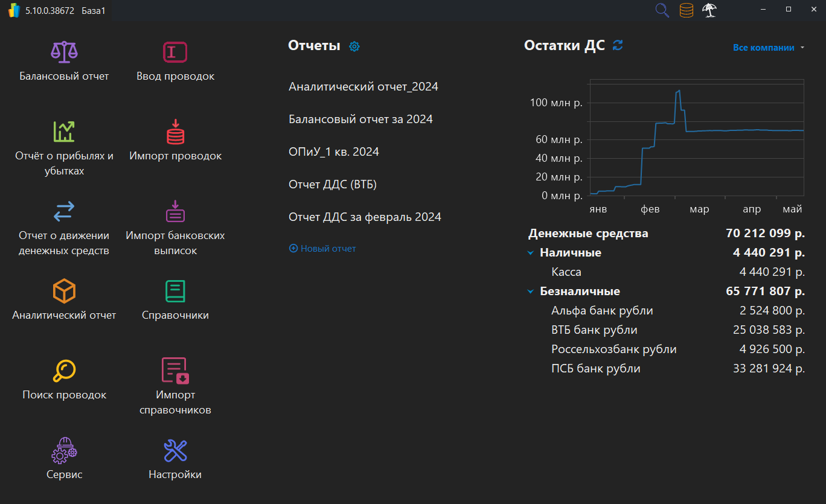Screen dimensions: 826x504
Task: Open Настройки via the wrench icon
Action: click(x=174, y=450)
